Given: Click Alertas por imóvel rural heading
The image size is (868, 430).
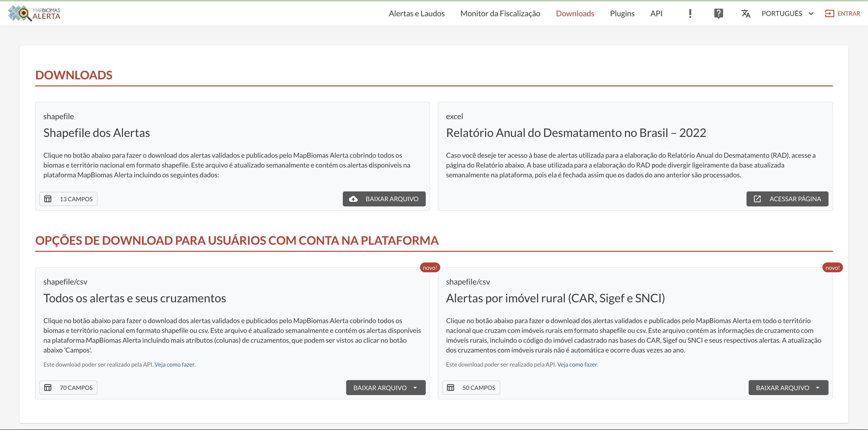Looking at the screenshot, I should [x=555, y=298].
